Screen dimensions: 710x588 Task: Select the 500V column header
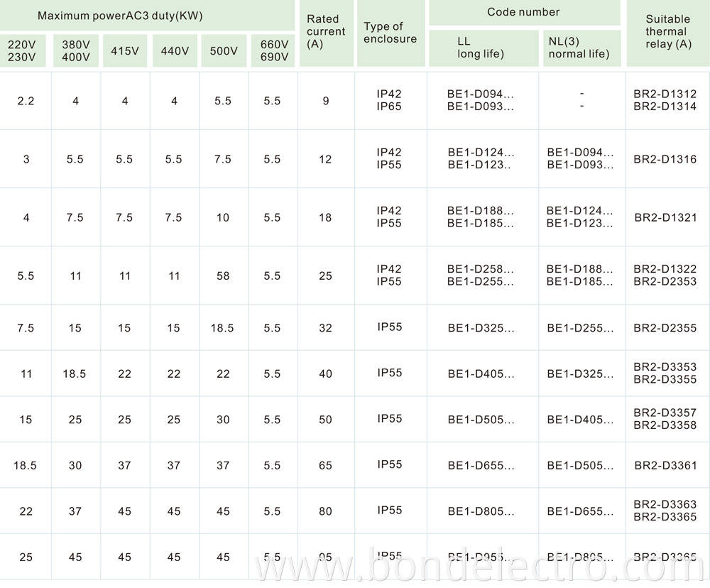pyautogui.click(x=223, y=50)
